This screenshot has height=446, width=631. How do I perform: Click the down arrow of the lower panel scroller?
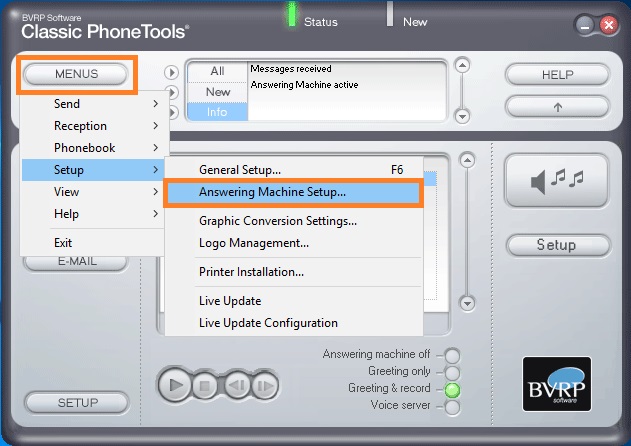coord(467,303)
